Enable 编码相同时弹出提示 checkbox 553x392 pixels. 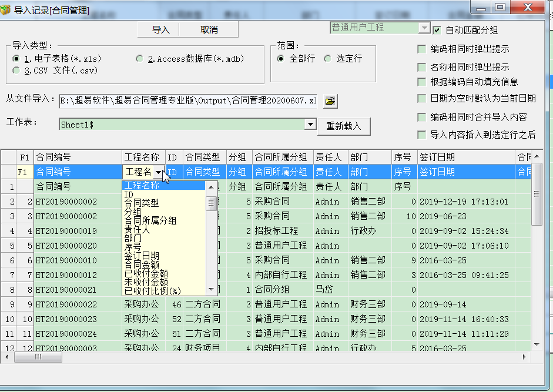coord(421,49)
